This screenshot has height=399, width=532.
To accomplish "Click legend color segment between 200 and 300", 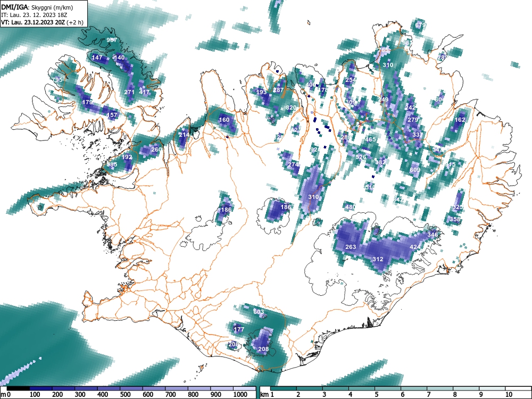I will click(x=63, y=389).
